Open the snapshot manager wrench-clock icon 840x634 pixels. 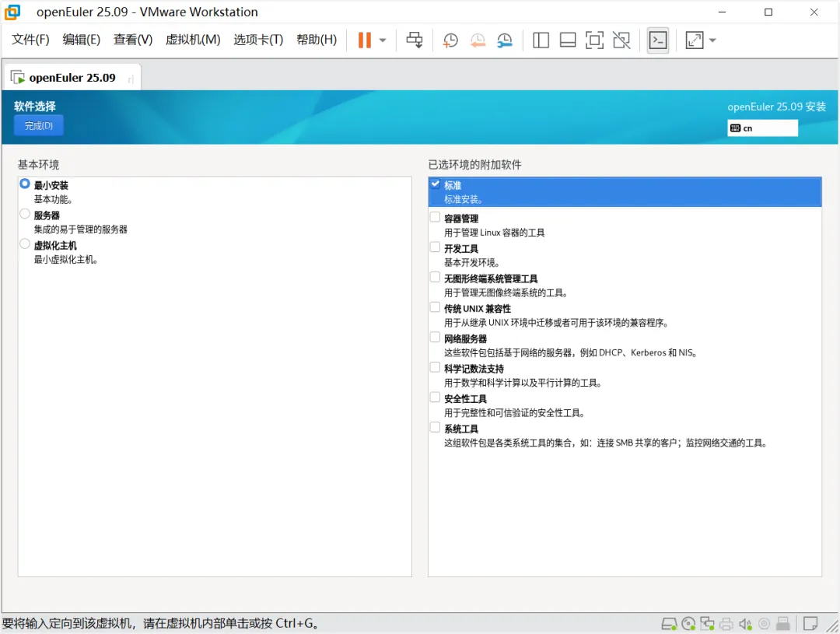(505, 40)
